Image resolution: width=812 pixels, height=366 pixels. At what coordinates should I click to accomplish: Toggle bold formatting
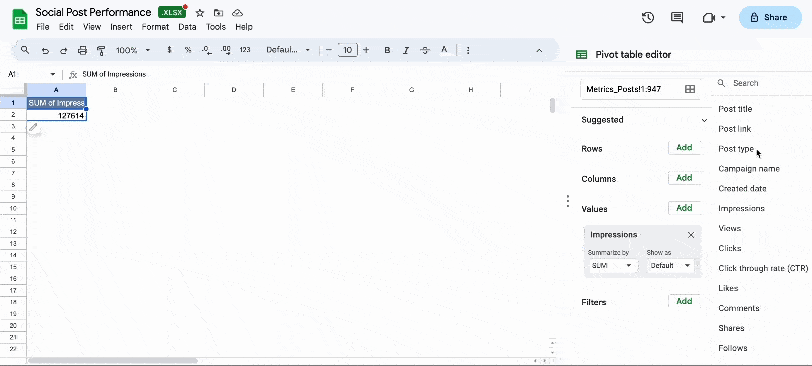point(387,50)
